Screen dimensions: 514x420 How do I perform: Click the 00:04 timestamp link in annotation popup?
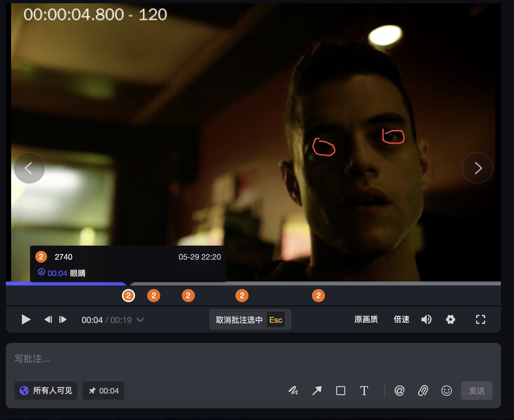pos(57,273)
